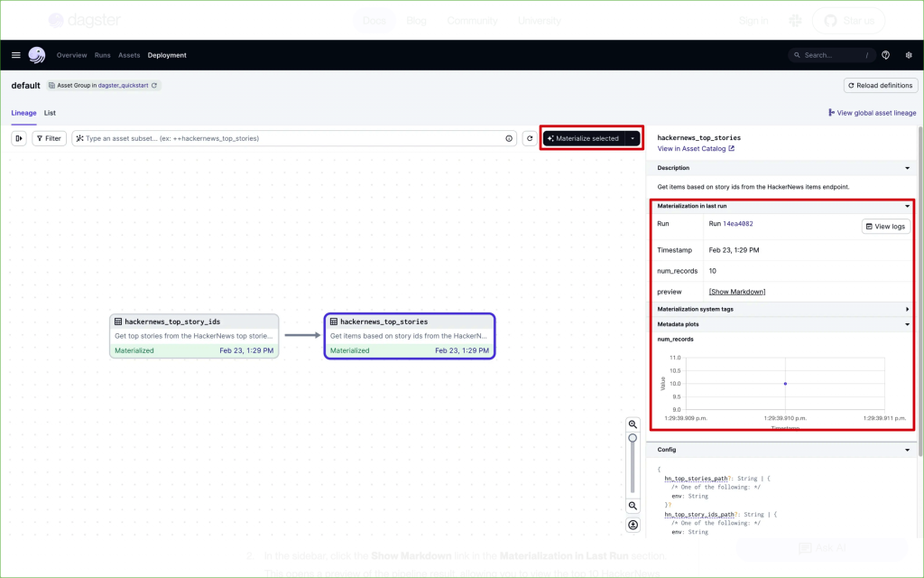The image size is (924, 578).
Task: Collapse the Description section
Action: pos(907,168)
